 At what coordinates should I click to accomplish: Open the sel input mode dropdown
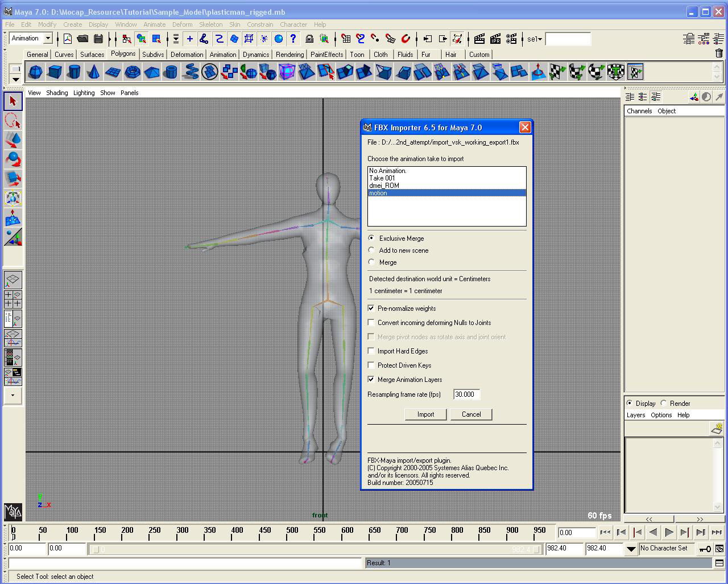534,39
